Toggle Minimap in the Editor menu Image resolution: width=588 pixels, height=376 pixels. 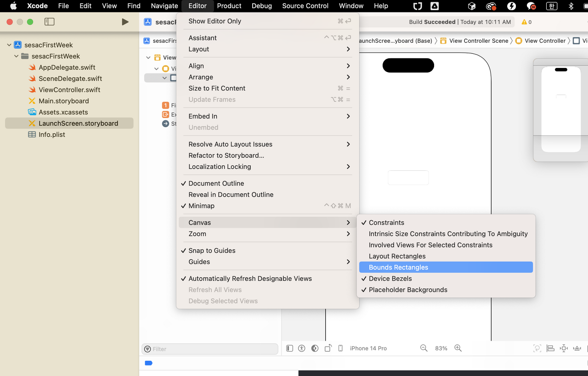coord(268,206)
